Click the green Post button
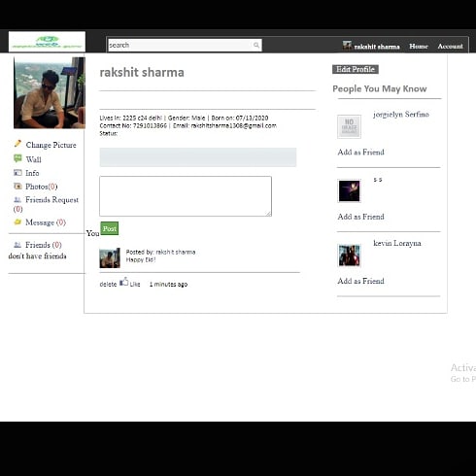The image size is (476, 476). click(x=110, y=228)
